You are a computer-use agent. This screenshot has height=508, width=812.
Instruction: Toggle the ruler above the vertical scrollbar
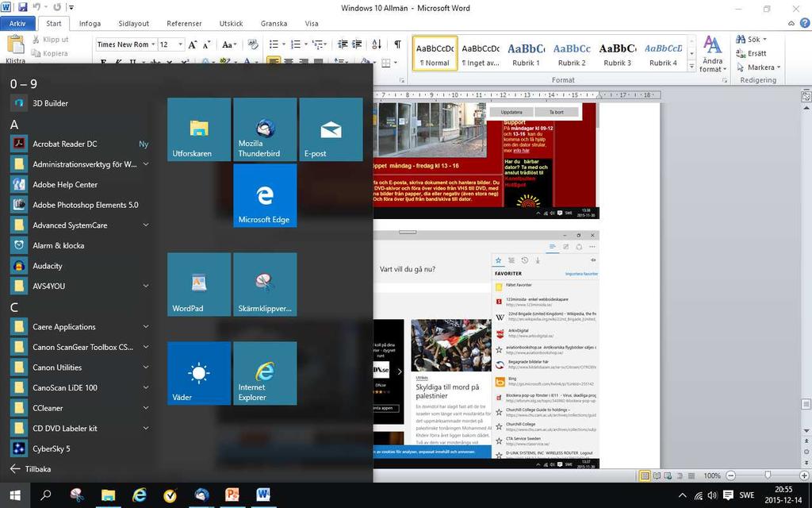[806, 96]
